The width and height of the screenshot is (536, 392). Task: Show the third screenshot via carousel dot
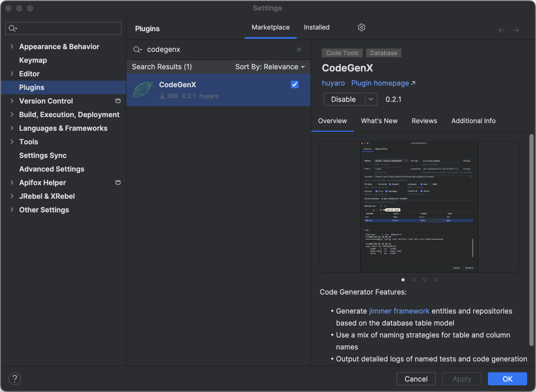[424, 279]
